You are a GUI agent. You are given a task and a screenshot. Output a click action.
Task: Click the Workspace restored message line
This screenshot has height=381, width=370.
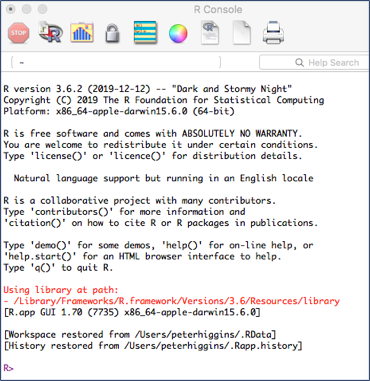pos(140,334)
